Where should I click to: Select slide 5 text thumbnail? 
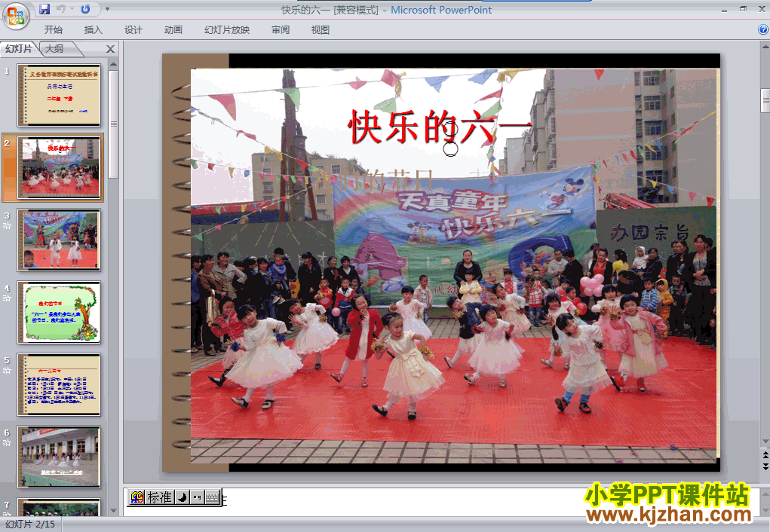[x=59, y=384]
